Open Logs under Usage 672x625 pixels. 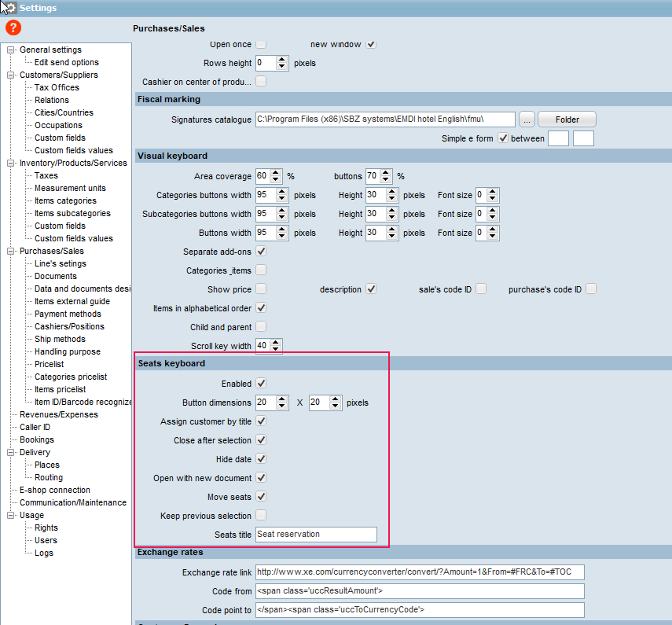point(44,553)
